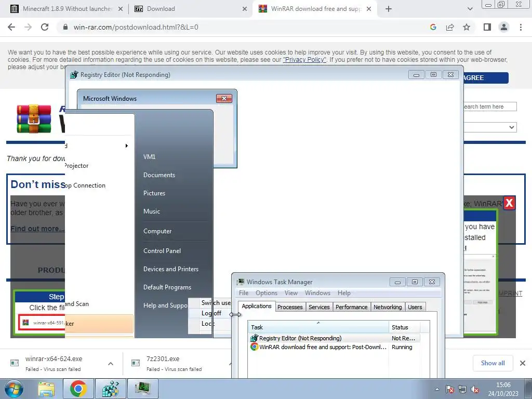Open Help and Support
Screen dimensions: 532x399
(165, 305)
